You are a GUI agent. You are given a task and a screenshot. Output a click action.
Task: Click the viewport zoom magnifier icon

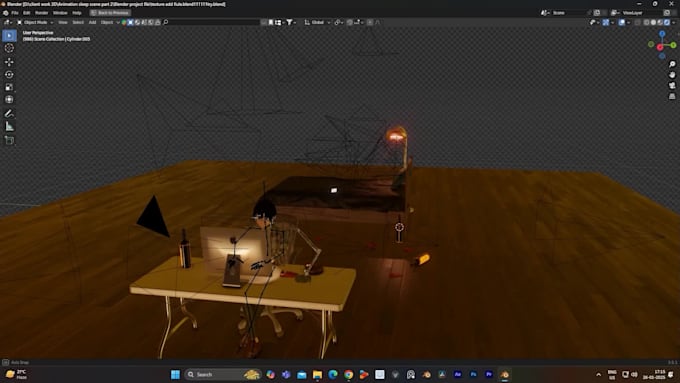point(672,64)
